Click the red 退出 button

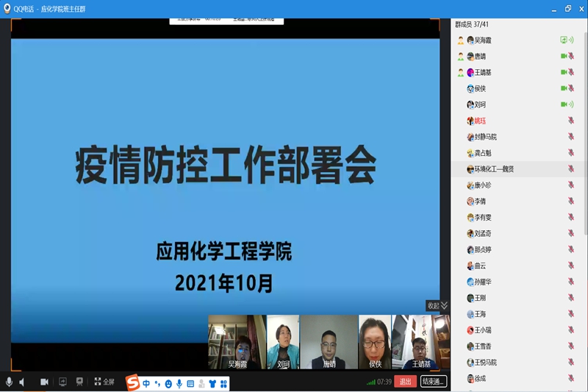[x=405, y=382]
